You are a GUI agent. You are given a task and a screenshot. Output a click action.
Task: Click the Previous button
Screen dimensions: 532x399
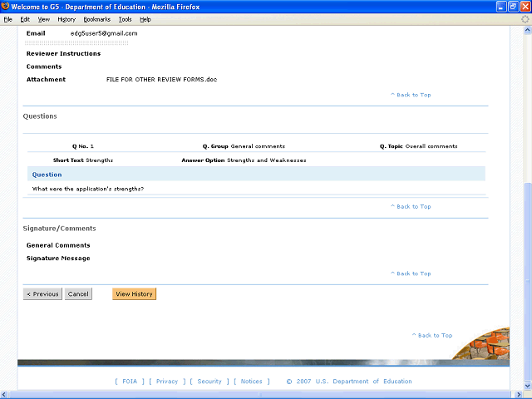(x=42, y=293)
